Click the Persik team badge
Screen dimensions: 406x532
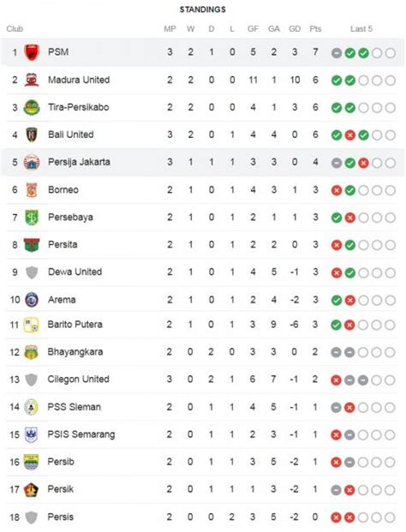click(x=32, y=489)
